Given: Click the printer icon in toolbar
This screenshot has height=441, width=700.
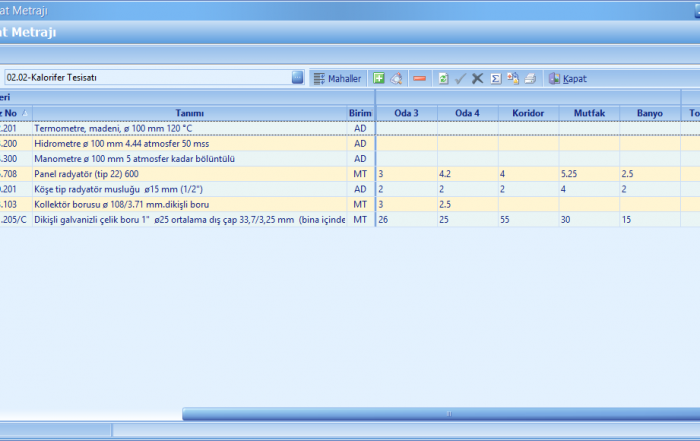Looking at the screenshot, I should 530,78.
